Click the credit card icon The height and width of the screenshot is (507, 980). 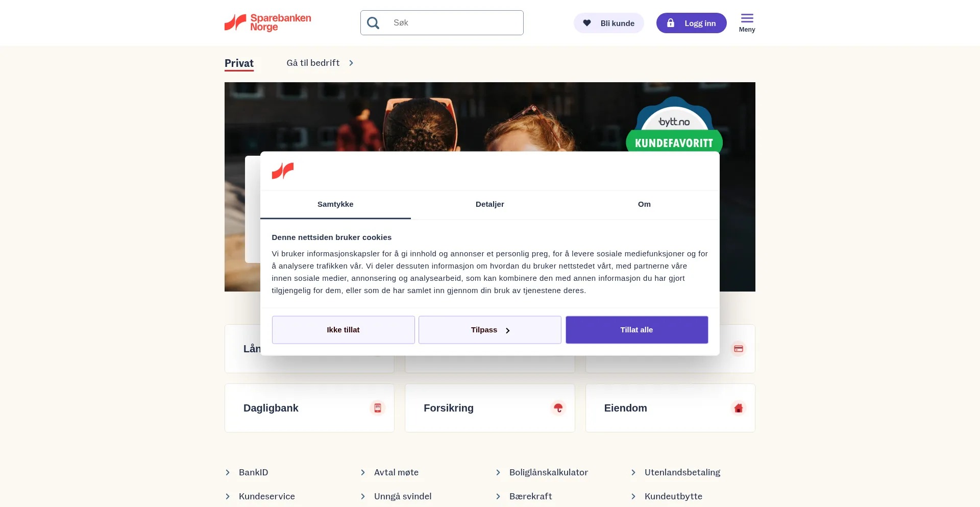point(739,349)
